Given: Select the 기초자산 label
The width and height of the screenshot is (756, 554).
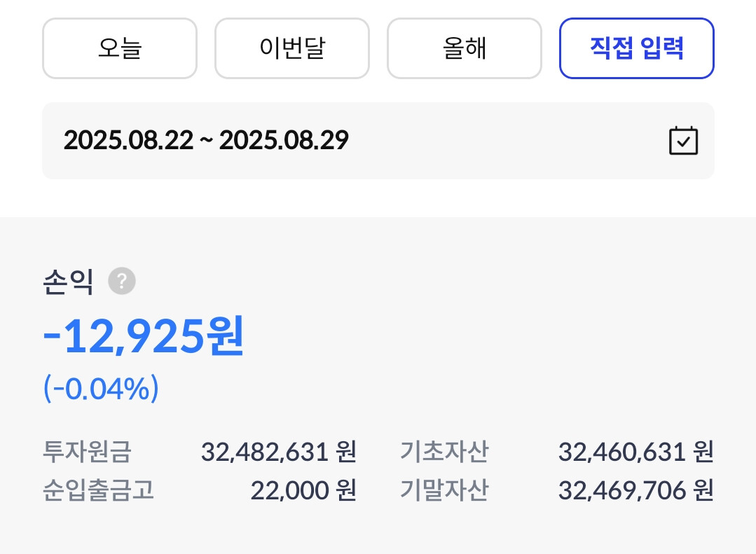Looking at the screenshot, I should (x=444, y=452).
